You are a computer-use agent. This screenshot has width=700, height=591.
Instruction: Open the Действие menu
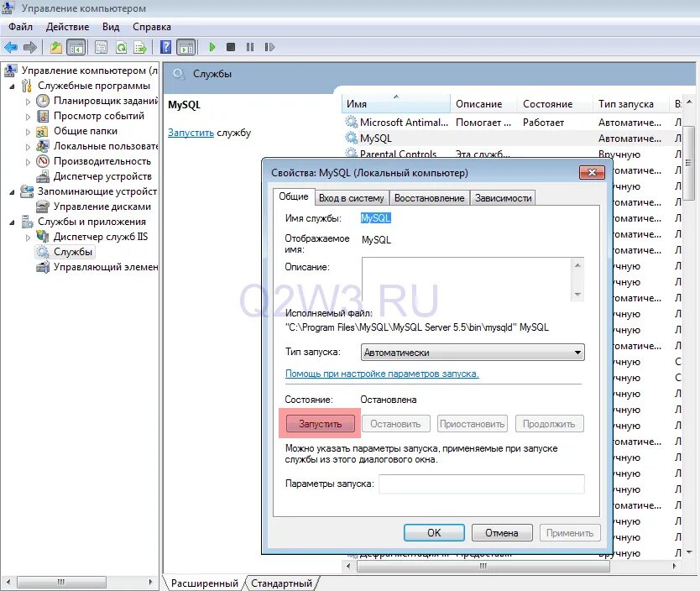67,27
